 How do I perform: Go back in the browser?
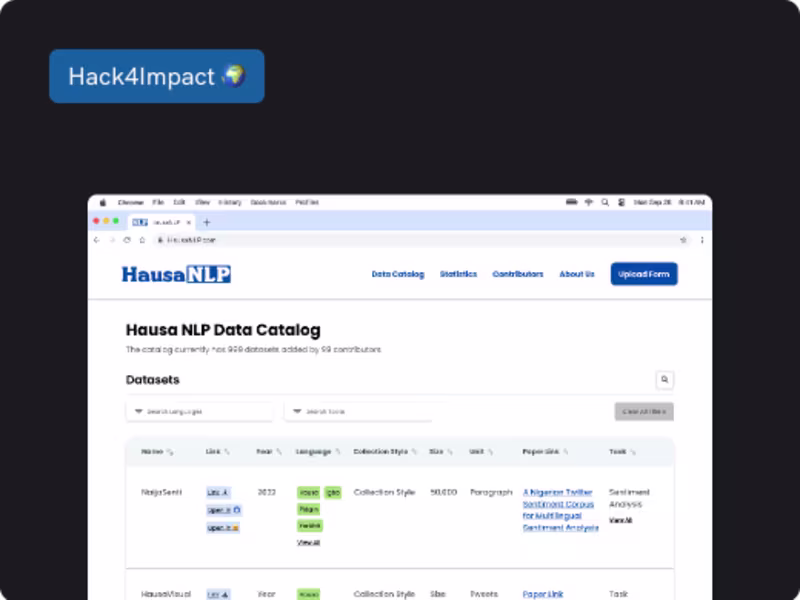(x=97, y=240)
